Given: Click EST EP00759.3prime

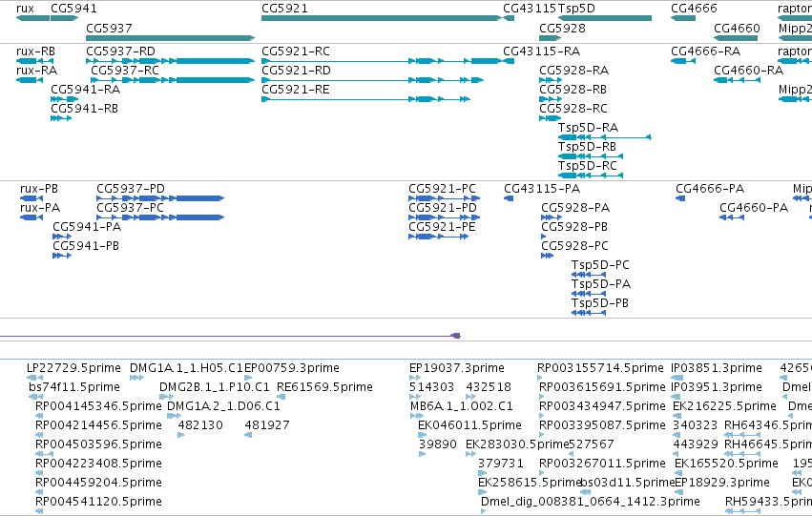Looking at the screenshot, I should (x=248, y=378).
